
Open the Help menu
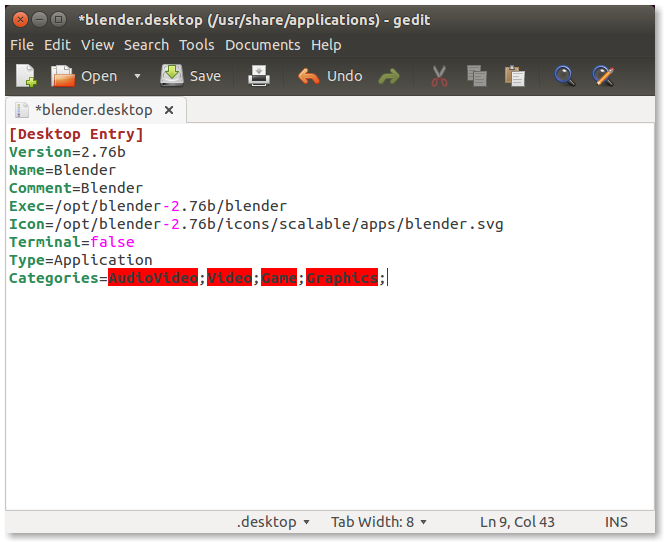click(x=326, y=45)
